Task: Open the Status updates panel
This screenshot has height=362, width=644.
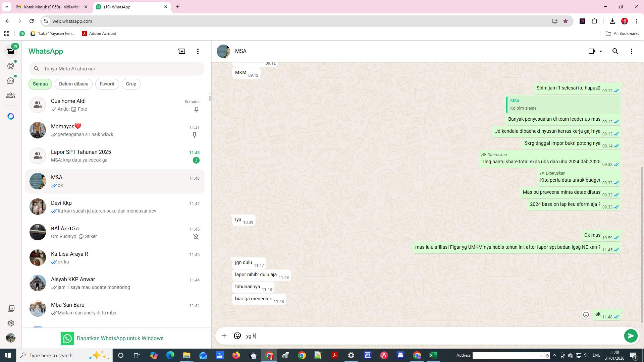Action: click(x=11, y=66)
